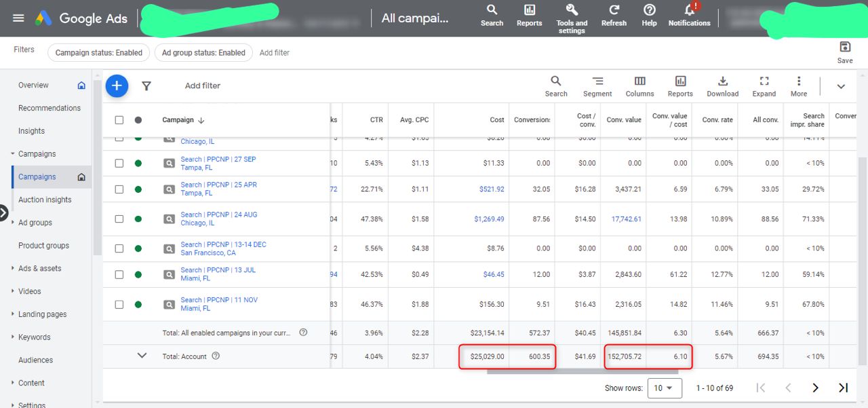Select checkbox for 25 APR Tampa campaign
868x408 pixels.
pyautogui.click(x=119, y=189)
